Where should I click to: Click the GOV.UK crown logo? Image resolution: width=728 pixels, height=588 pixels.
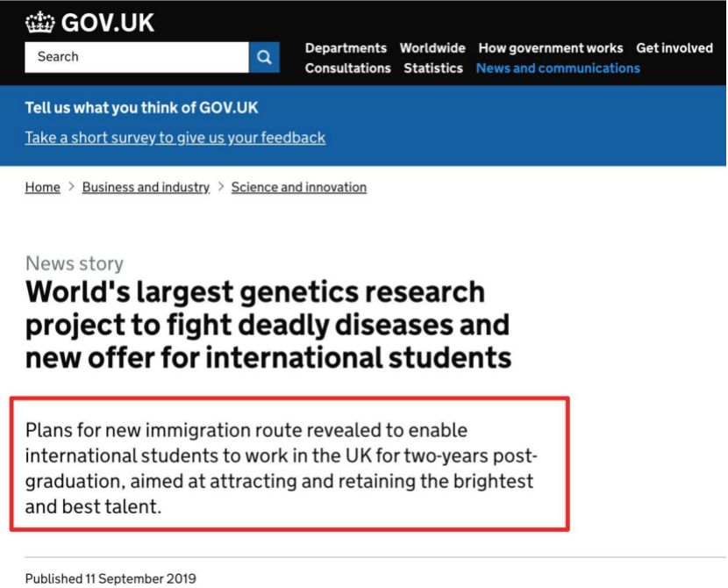40,22
